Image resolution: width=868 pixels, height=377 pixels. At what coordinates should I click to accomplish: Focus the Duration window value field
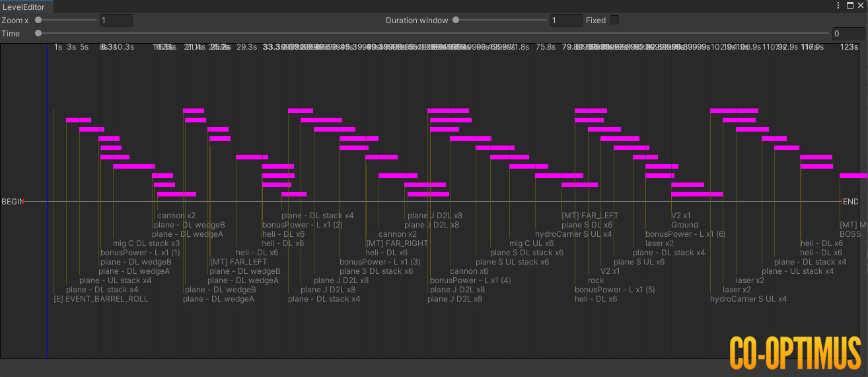tap(566, 21)
